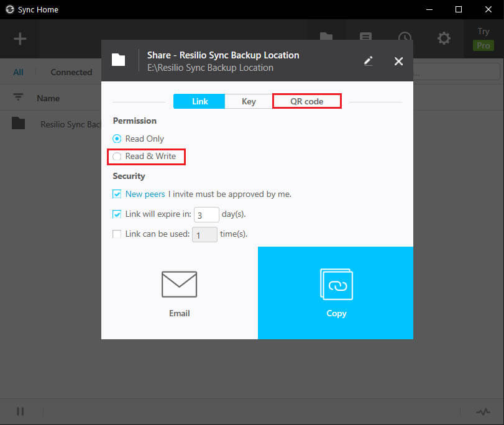Screen dimensions: 504x425
Task: Click the link usage times field
Action: 204,235
